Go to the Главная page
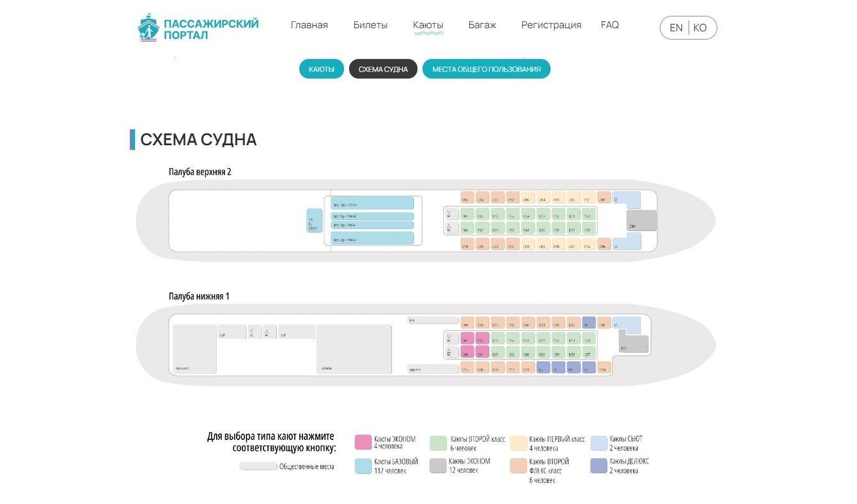Image resolution: width=857 pixels, height=504 pixels. click(309, 25)
